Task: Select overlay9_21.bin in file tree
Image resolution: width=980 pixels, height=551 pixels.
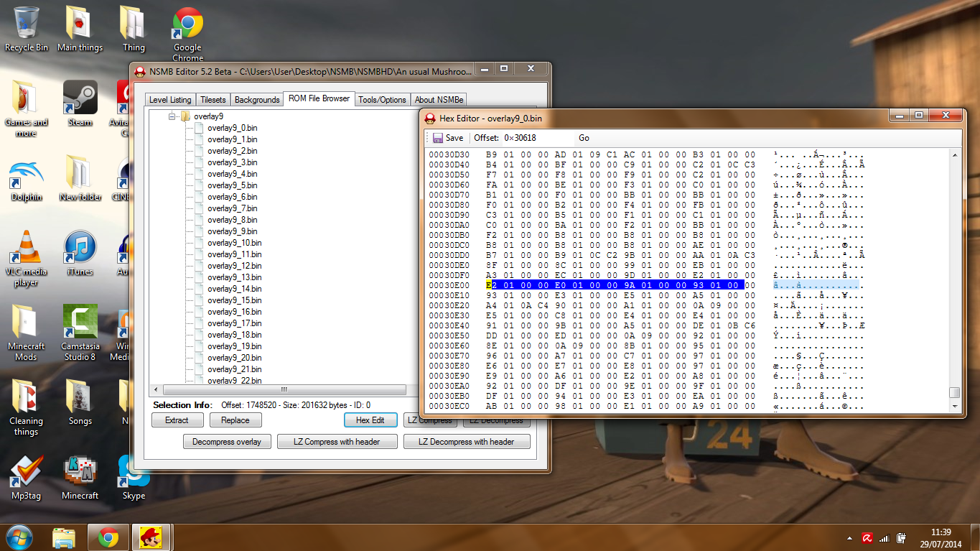Action: tap(234, 369)
